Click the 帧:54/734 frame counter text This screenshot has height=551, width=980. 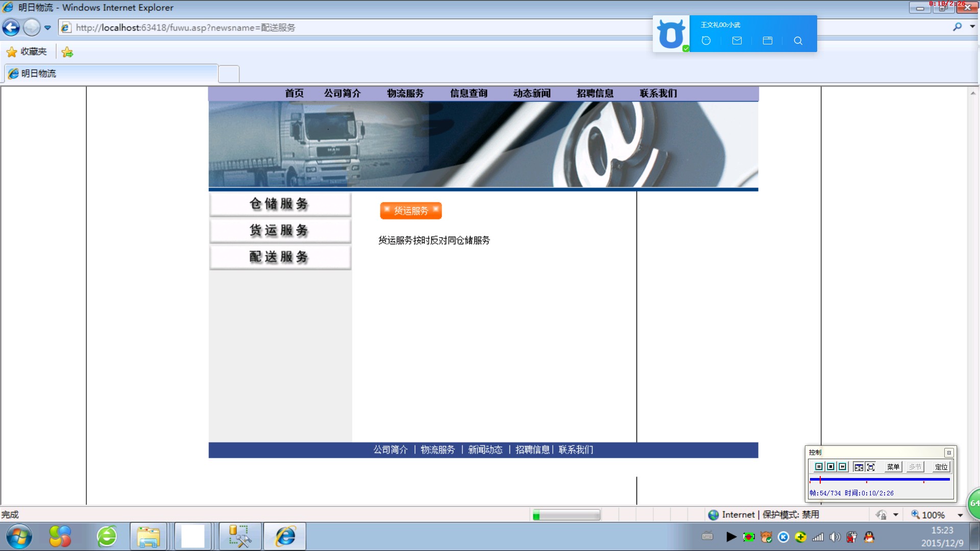coord(825,493)
